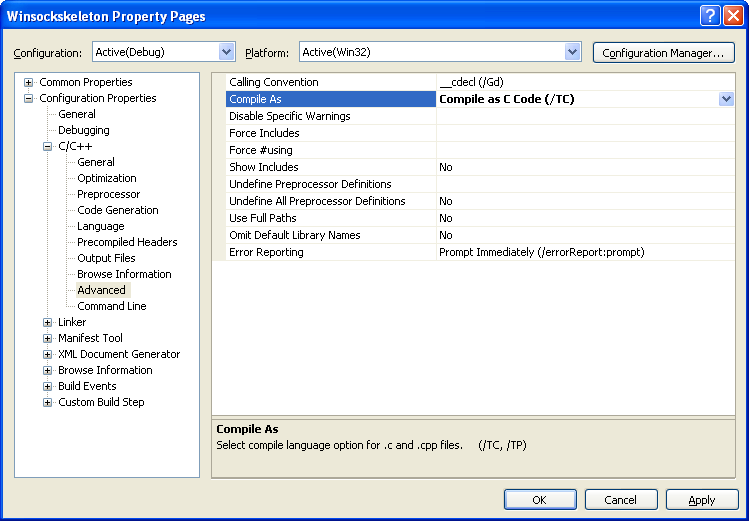
Task: Open the Language page
Action: point(101,226)
